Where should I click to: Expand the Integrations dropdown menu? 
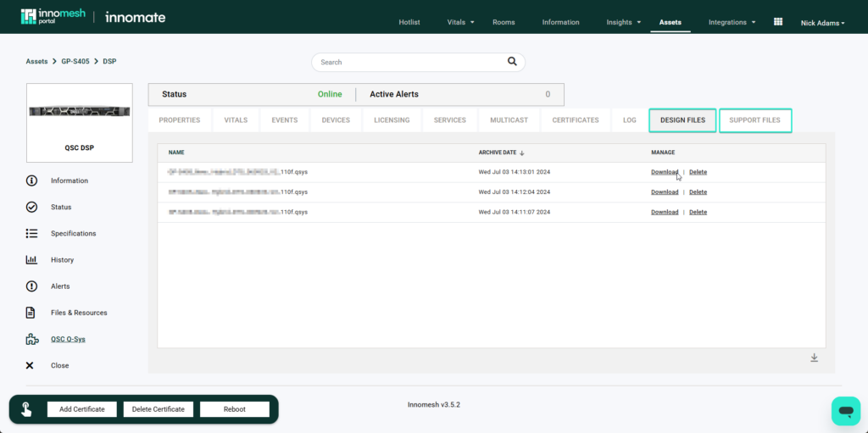732,22
